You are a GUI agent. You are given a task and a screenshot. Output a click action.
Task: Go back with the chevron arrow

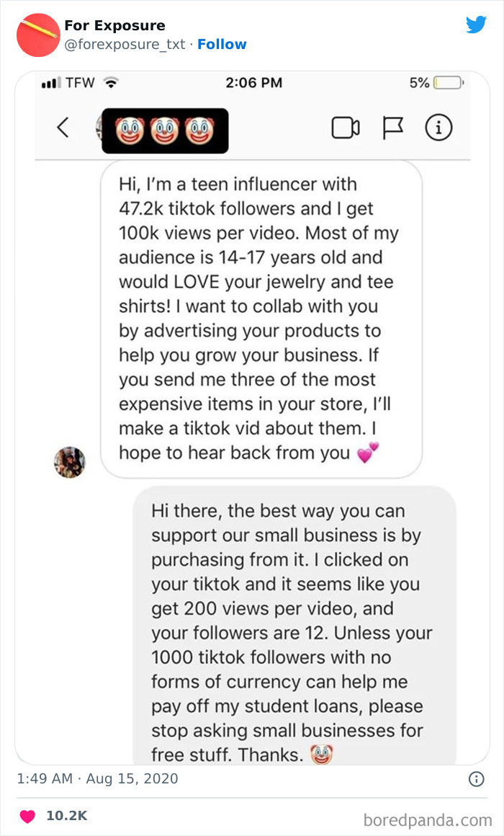63,128
